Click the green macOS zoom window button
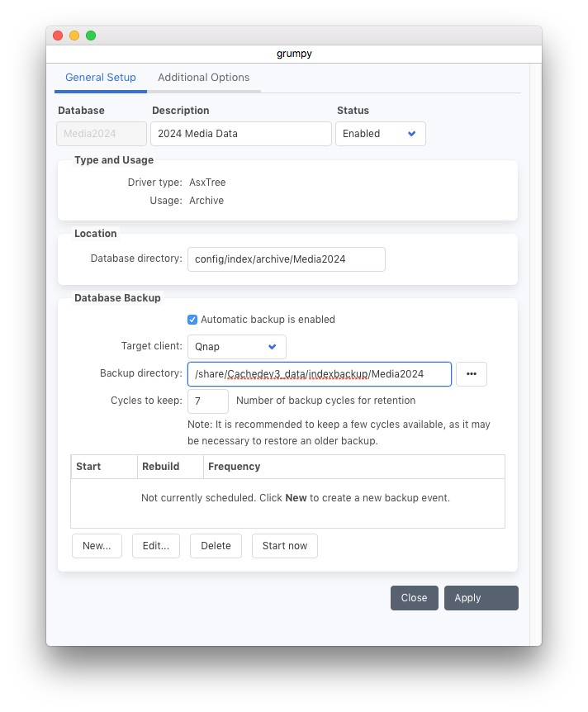 [91, 36]
